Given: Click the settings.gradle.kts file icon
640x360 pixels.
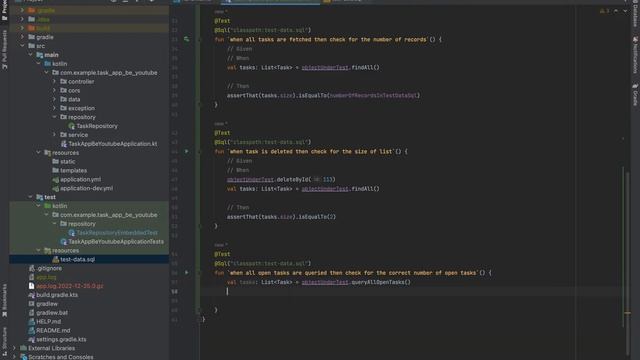Looking at the screenshot, I should coord(31,339).
